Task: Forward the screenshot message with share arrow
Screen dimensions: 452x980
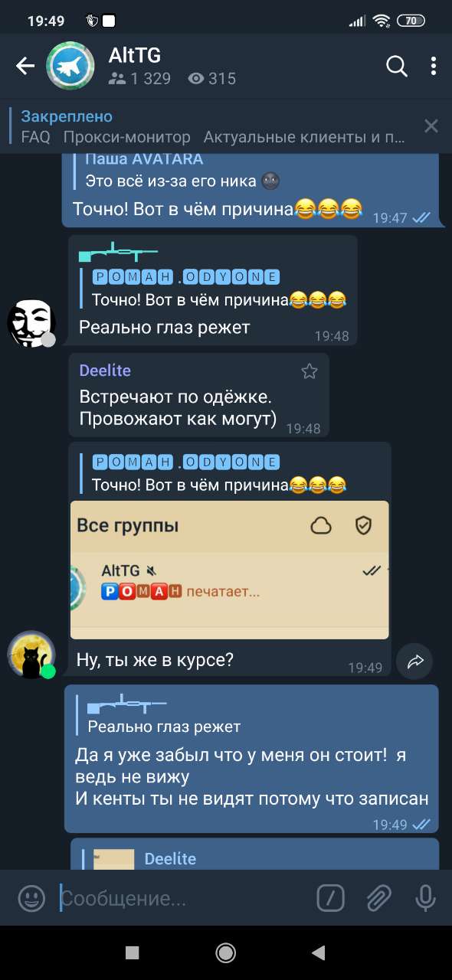Action: [414, 661]
